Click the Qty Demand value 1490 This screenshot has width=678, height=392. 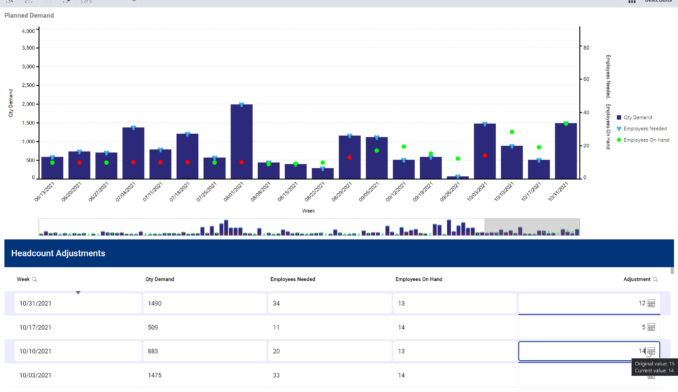click(x=154, y=303)
